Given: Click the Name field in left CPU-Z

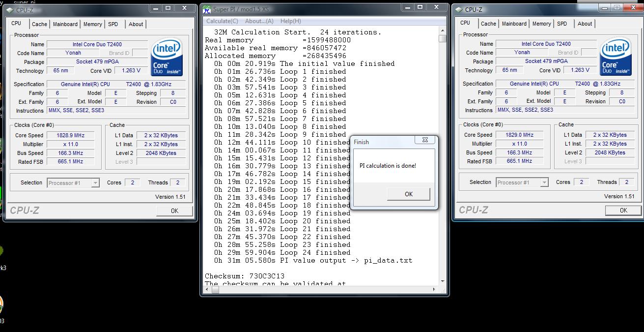Looking at the screenshot, I should (x=97, y=44).
